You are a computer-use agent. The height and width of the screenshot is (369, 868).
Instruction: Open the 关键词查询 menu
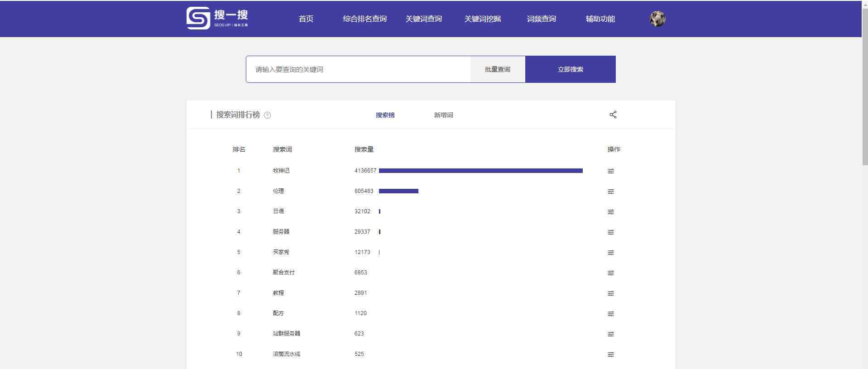click(x=423, y=19)
